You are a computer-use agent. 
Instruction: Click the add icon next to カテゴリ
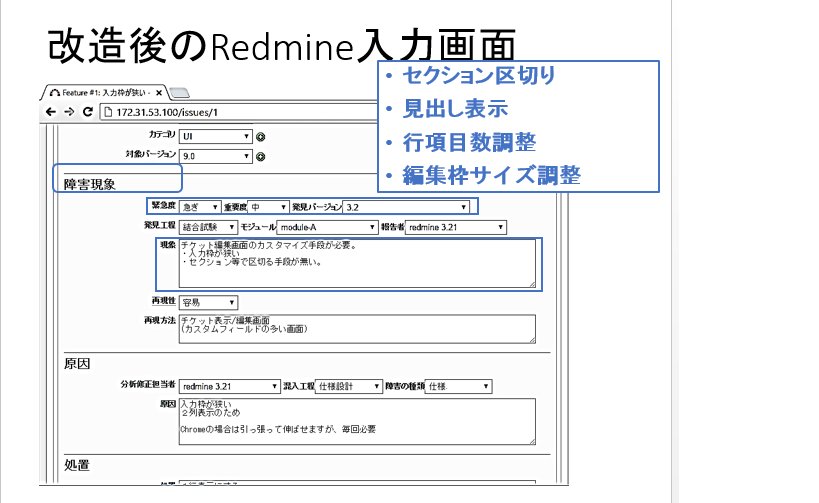[x=261, y=137]
